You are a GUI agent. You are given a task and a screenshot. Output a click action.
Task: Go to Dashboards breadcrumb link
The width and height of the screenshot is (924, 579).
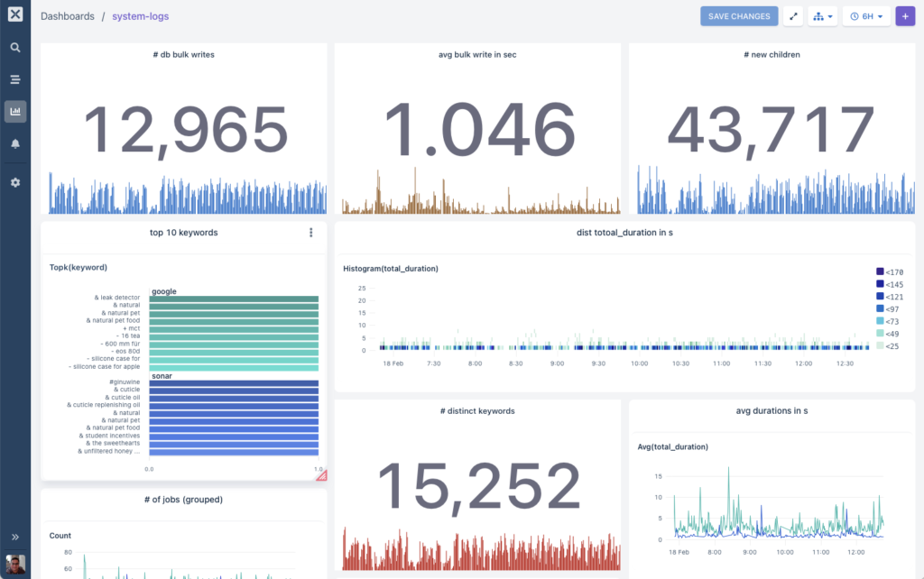point(68,16)
